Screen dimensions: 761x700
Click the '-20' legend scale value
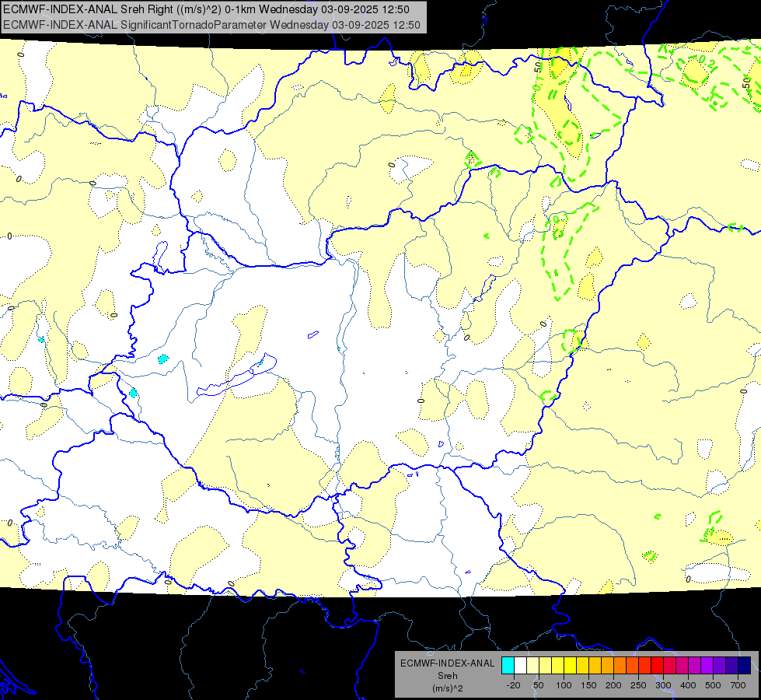514,685
